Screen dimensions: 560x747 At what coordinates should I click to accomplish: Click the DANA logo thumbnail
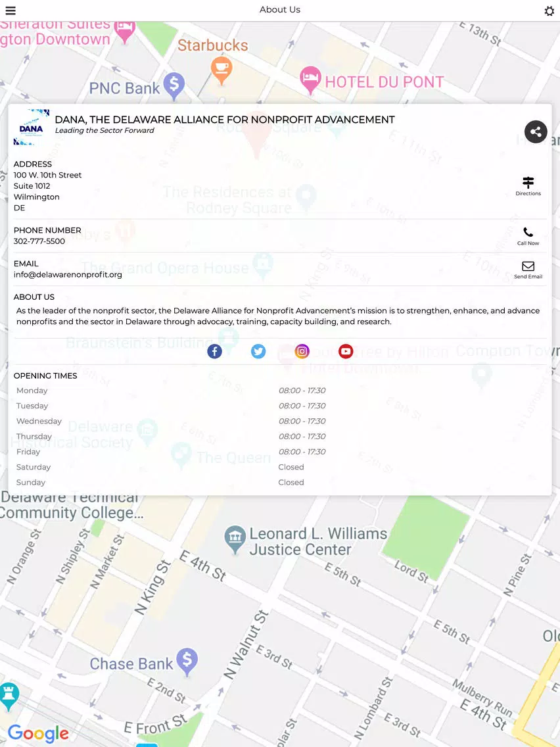coord(32,127)
